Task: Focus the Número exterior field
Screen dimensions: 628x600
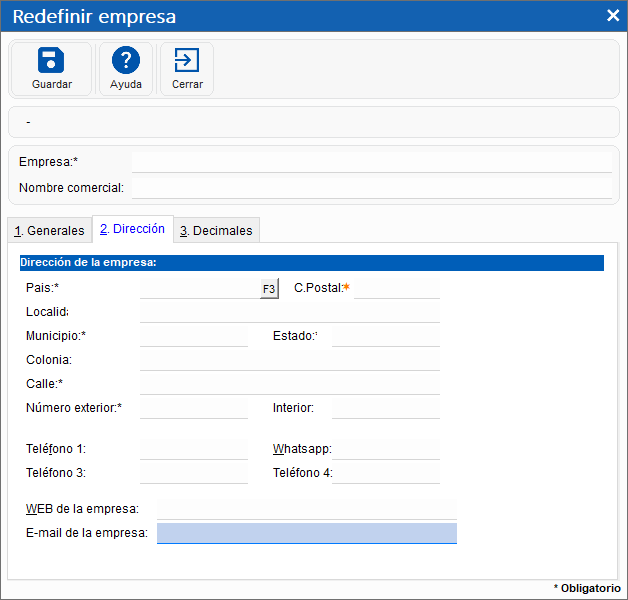Action: tap(194, 409)
